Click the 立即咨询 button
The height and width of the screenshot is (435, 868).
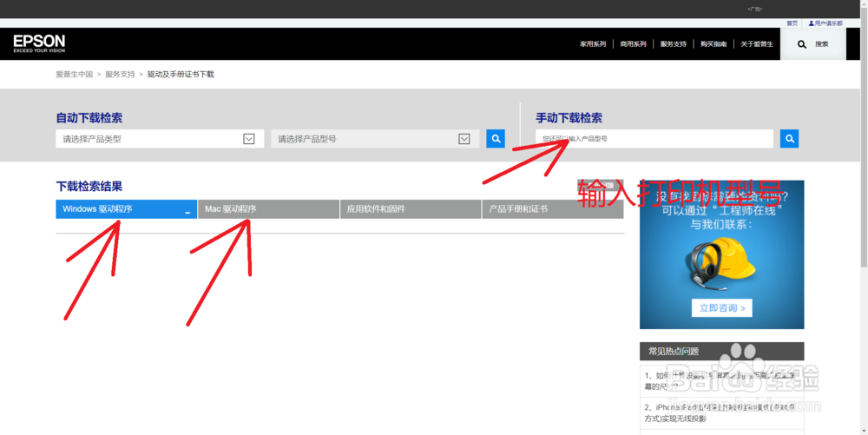[722, 307]
